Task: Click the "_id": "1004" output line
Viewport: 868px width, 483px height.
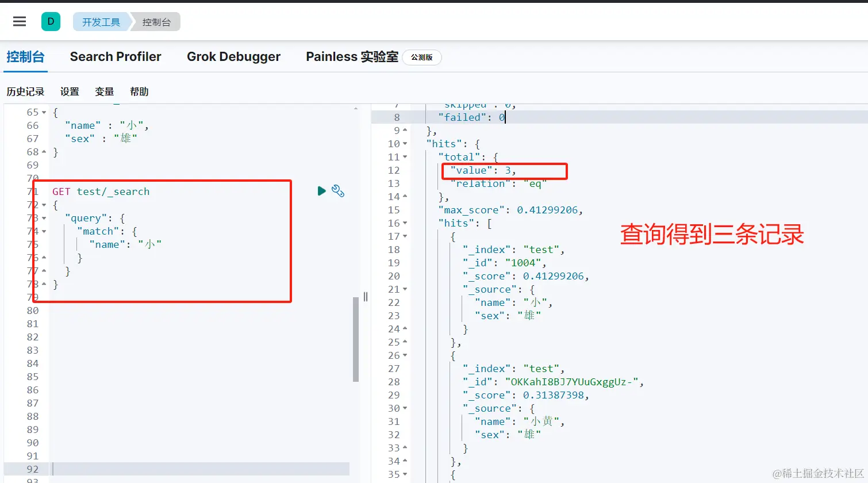Action: pos(505,263)
